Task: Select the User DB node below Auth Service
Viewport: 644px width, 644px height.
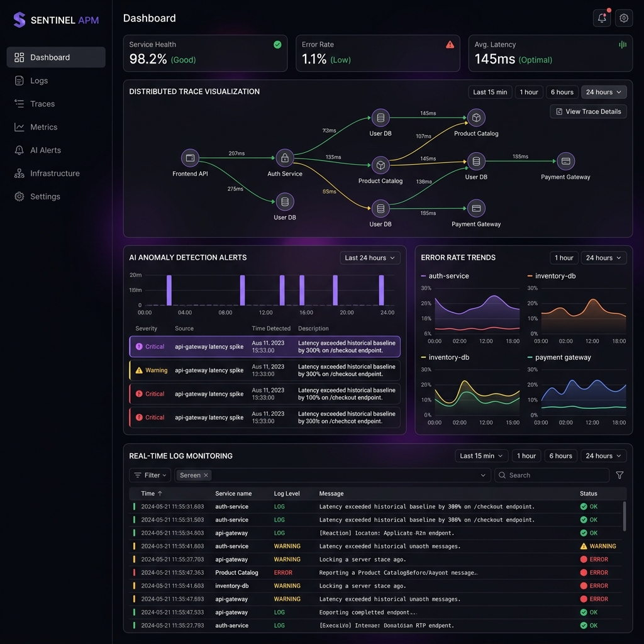Action: coord(285,202)
